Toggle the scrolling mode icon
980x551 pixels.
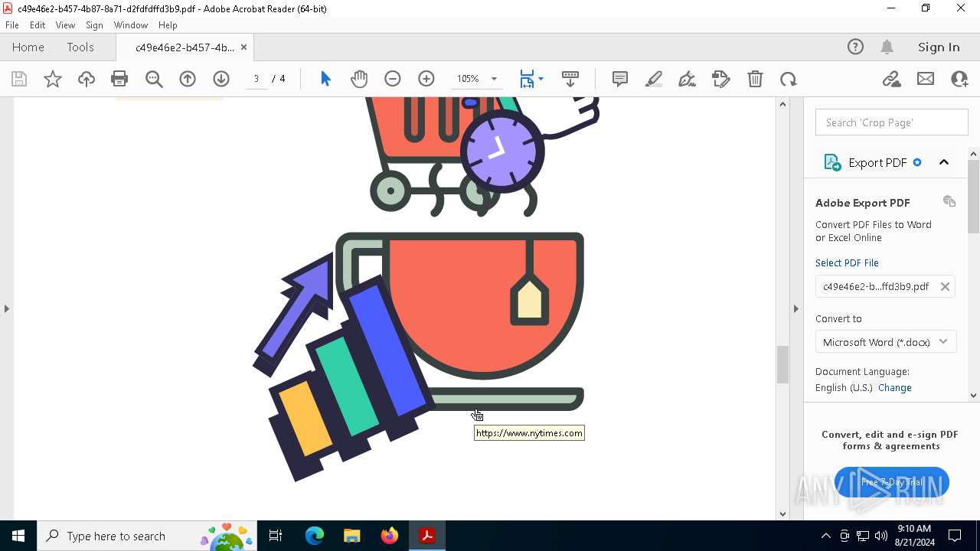pos(570,79)
